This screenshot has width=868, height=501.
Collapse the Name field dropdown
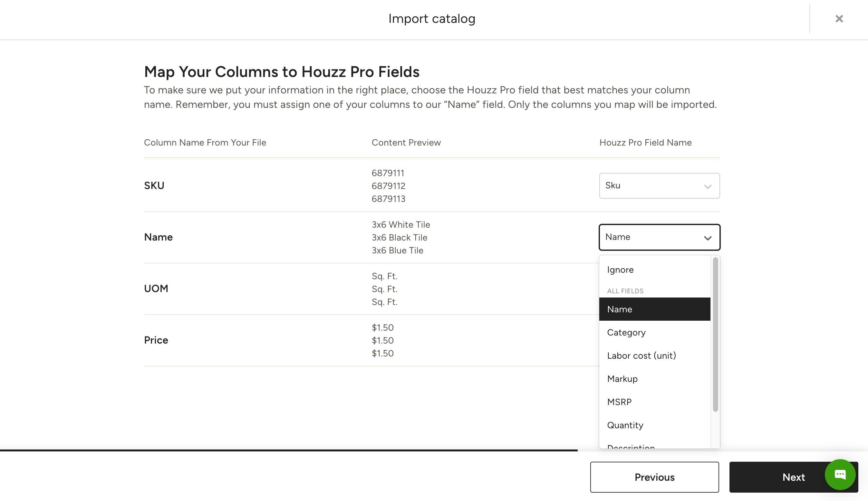point(659,237)
